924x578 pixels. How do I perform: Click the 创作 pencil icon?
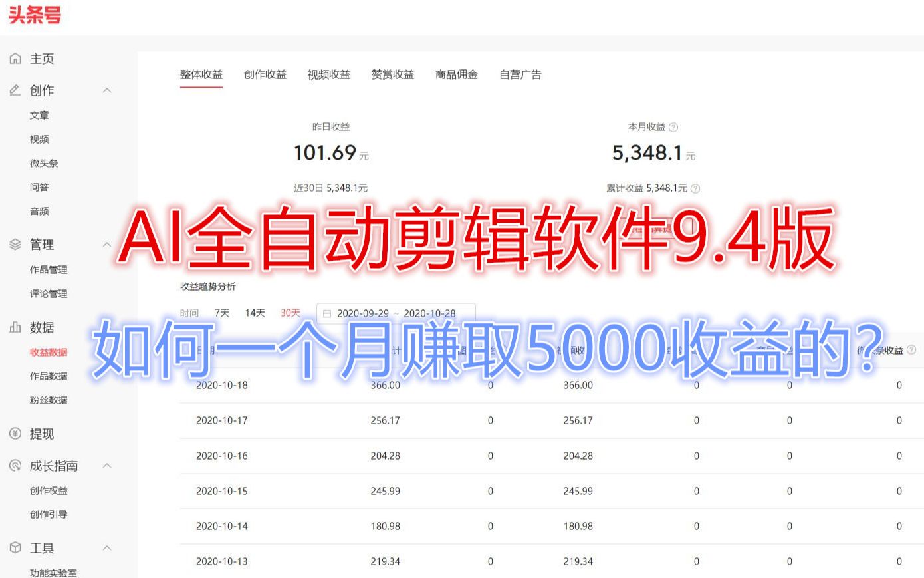pyautogui.click(x=15, y=90)
